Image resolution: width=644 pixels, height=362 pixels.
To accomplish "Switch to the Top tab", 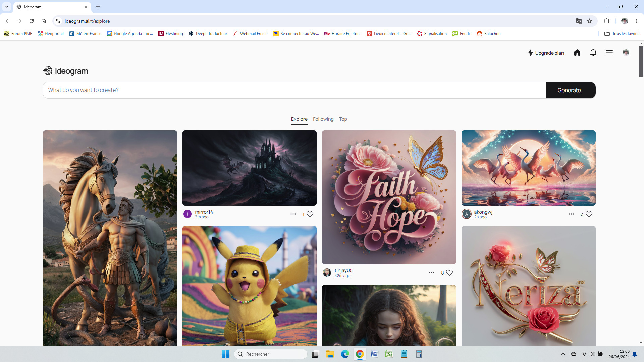I will coord(343,119).
